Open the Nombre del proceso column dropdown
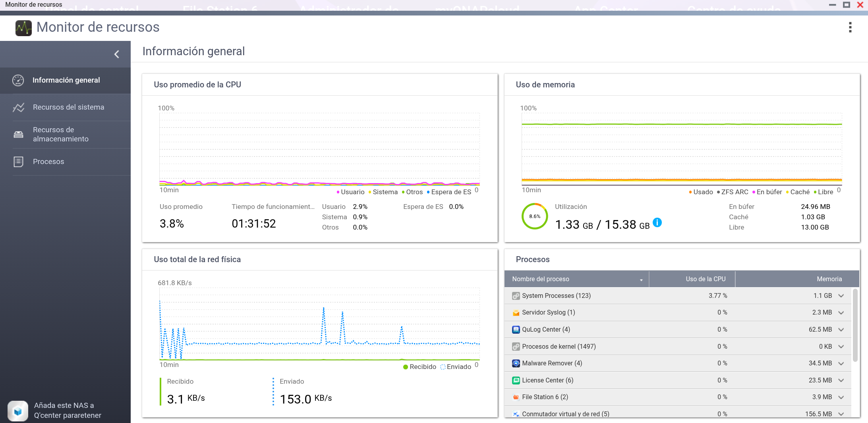 [641, 280]
